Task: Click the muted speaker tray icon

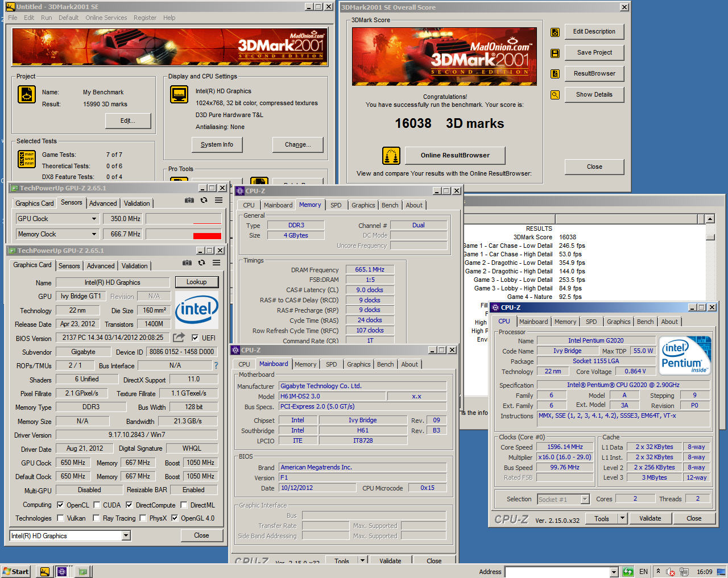Action: tap(671, 572)
